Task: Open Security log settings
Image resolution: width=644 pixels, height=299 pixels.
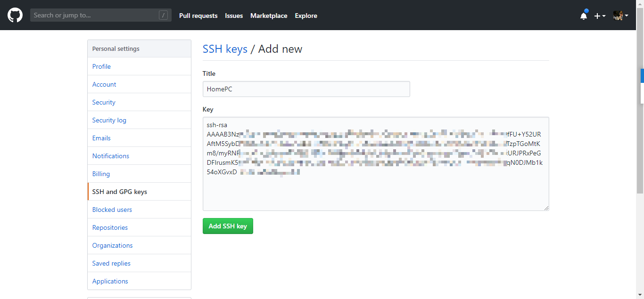Action: [x=109, y=120]
